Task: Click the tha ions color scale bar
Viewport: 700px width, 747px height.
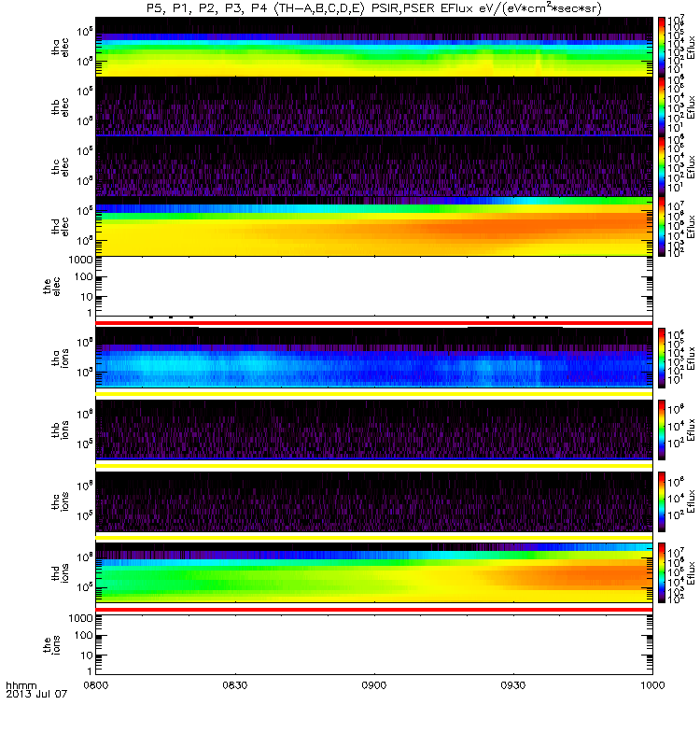Action: point(662,358)
